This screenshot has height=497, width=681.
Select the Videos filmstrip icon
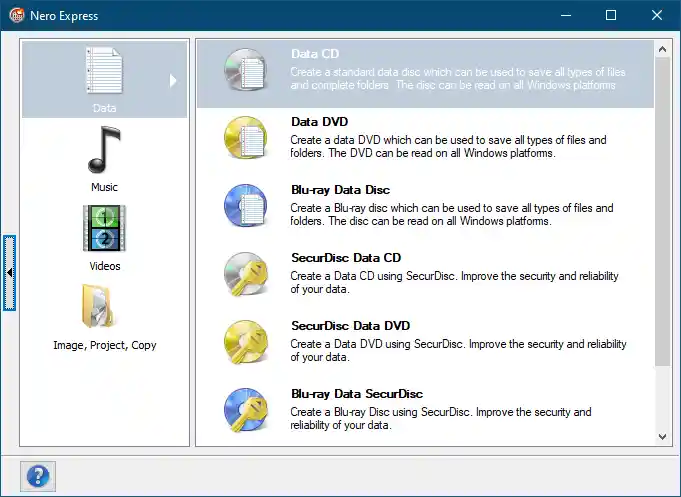(104, 229)
